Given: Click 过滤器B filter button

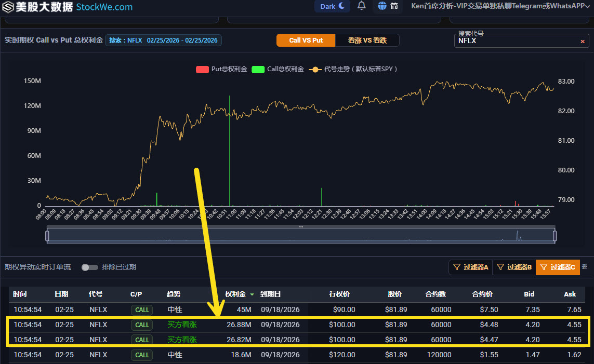Looking at the screenshot, I should 514,267.
